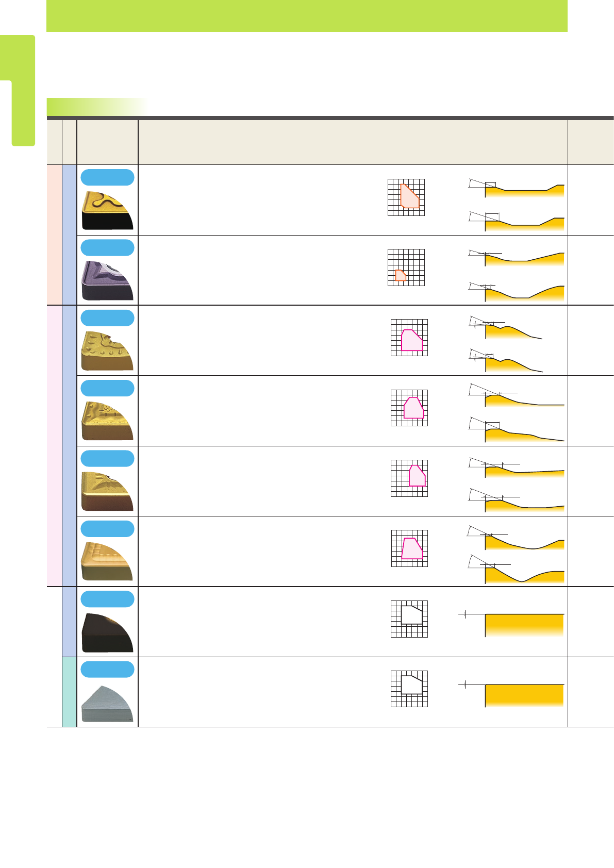Click the pink color band on the left

point(54,445)
